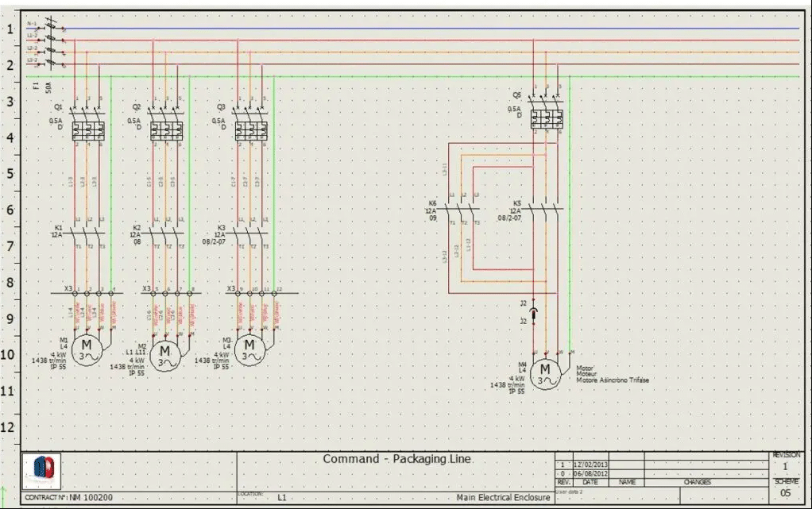The height and width of the screenshot is (509, 812).
Task: Select the 'Command - Packaging Line' title
Action: (x=396, y=460)
